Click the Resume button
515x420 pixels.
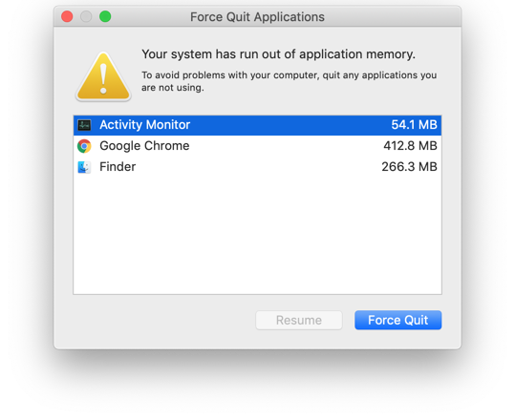point(299,321)
